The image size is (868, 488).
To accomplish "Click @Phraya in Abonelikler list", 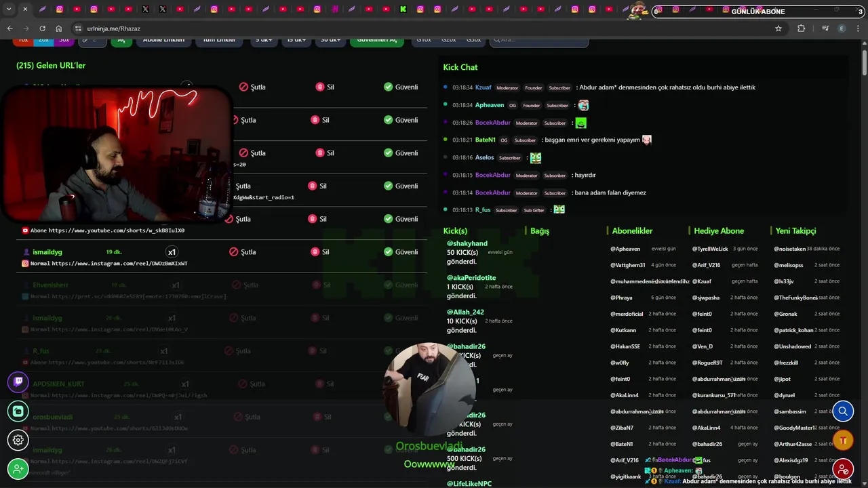I will click(621, 298).
